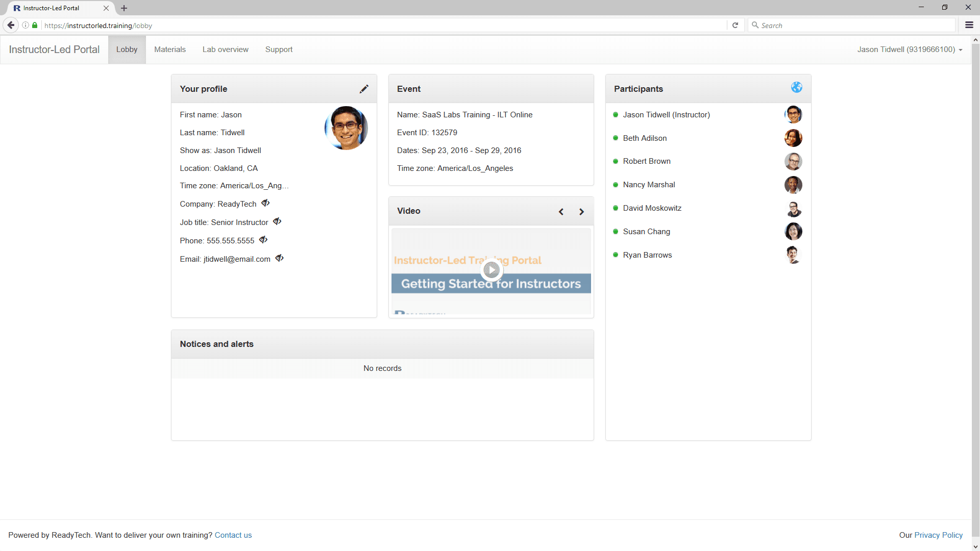Viewport: 980px width, 551px height.
Task: Open a new browser tab with plus
Action: [124, 8]
